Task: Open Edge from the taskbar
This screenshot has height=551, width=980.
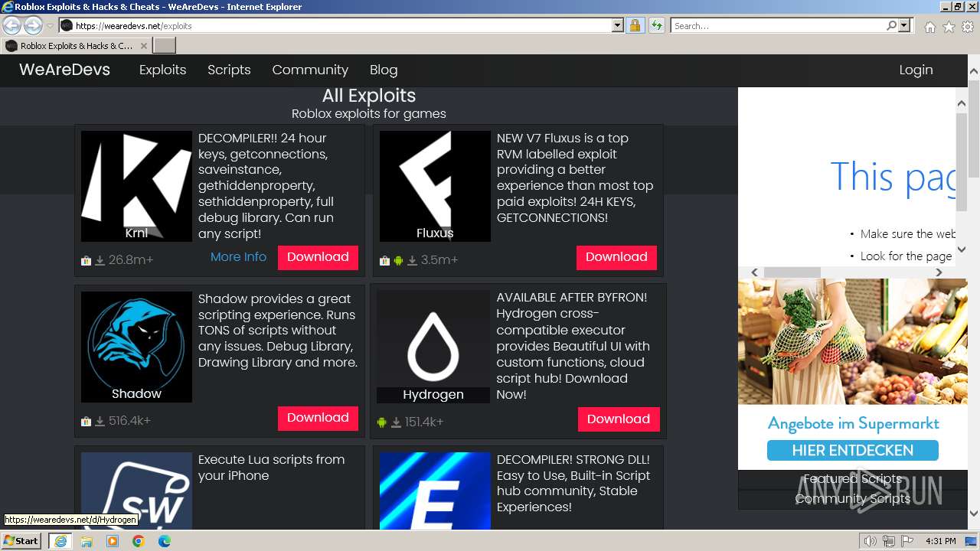Action: coord(165,541)
